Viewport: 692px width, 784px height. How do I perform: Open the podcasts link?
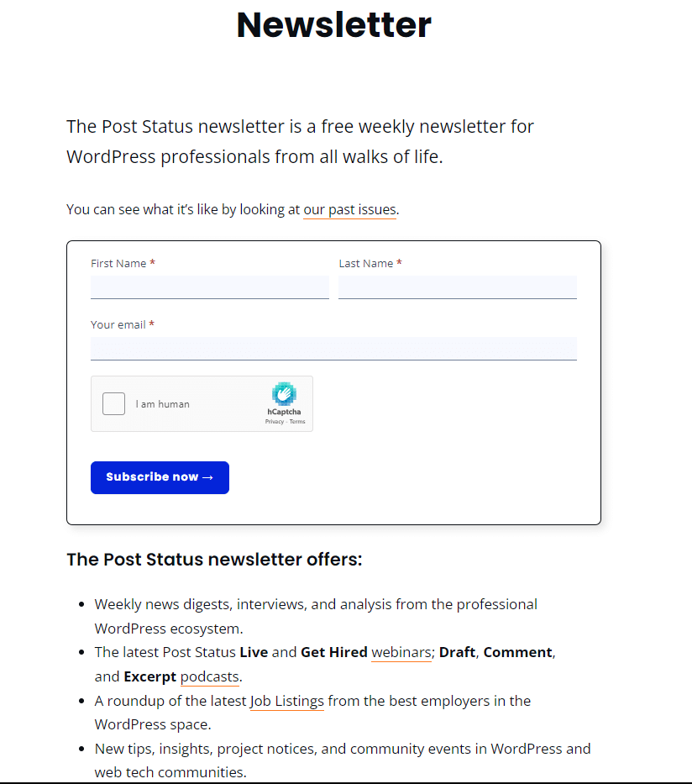coord(209,676)
